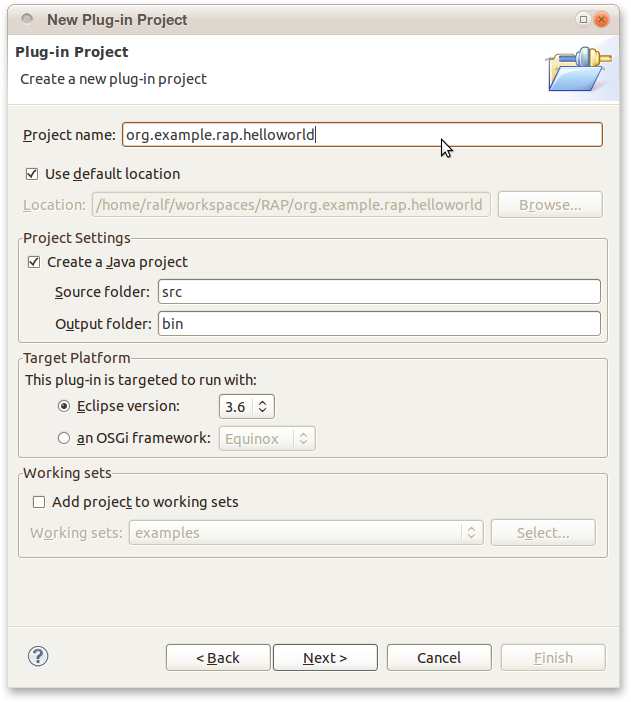Click the Next button
Screen dimensions: 631x702
325,658
